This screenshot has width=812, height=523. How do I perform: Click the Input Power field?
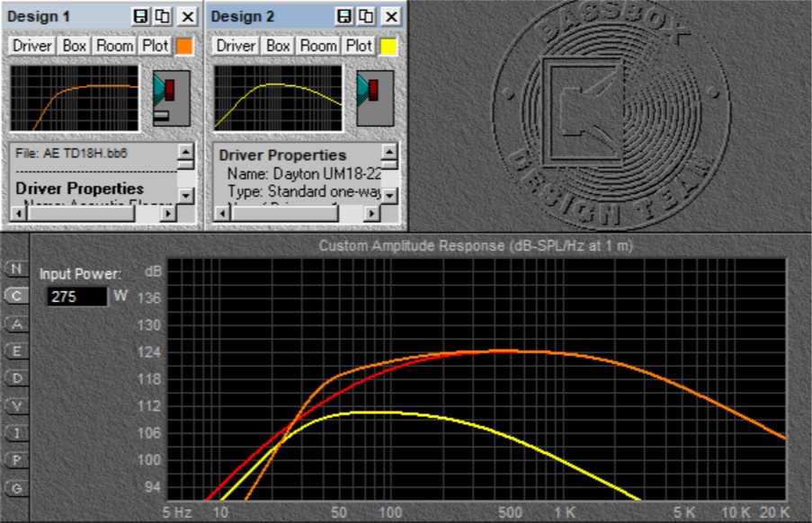click(75, 297)
